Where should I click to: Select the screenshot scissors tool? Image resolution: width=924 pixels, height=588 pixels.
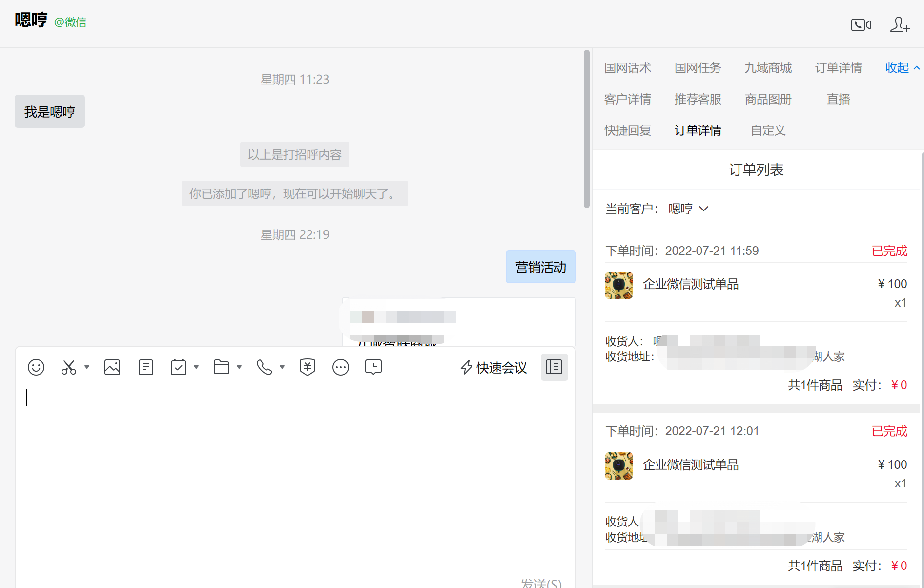pos(69,367)
